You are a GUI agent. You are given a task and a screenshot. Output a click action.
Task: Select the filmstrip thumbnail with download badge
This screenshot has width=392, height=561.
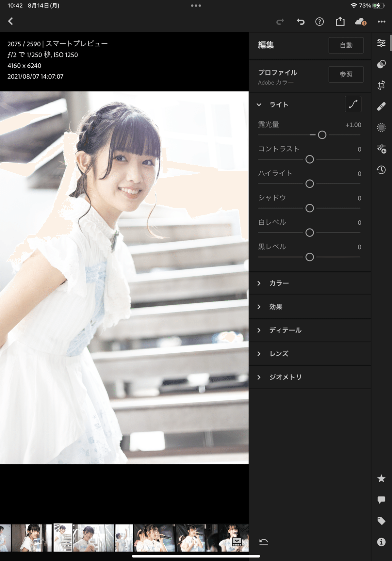[234, 538]
